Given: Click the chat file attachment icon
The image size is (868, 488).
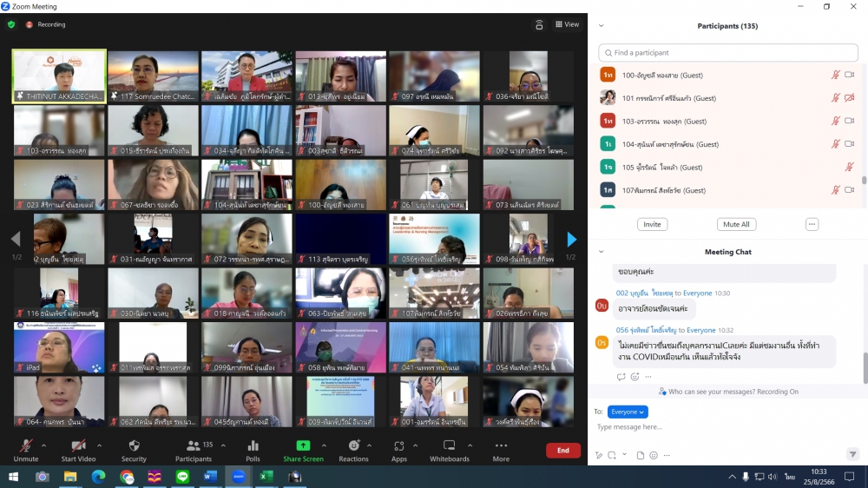Looking at the screenshot, I should click(x=641, y=455).
